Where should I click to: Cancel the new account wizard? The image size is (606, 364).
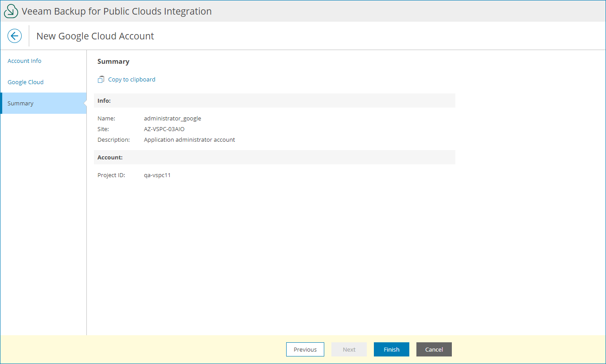[434, 349]
